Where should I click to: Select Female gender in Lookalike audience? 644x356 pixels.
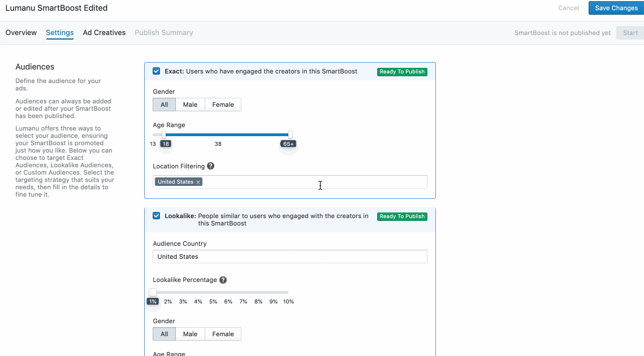tap(223, 334)
